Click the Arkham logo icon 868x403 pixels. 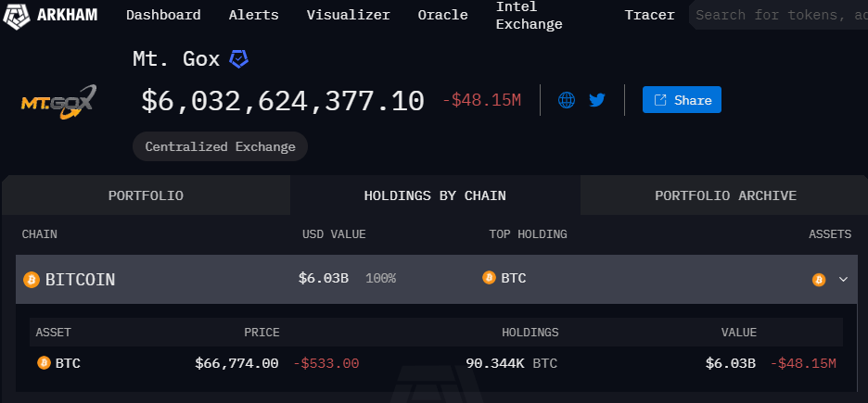17,15
